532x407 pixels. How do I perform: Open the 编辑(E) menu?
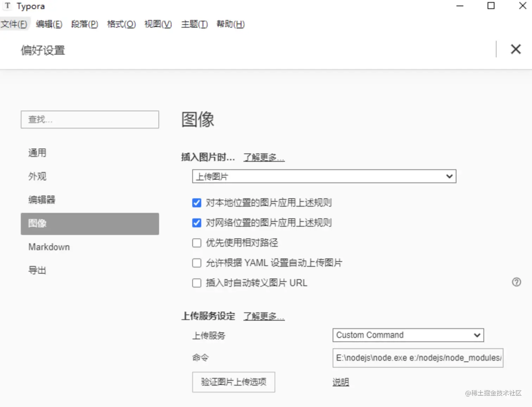point(49,24)
